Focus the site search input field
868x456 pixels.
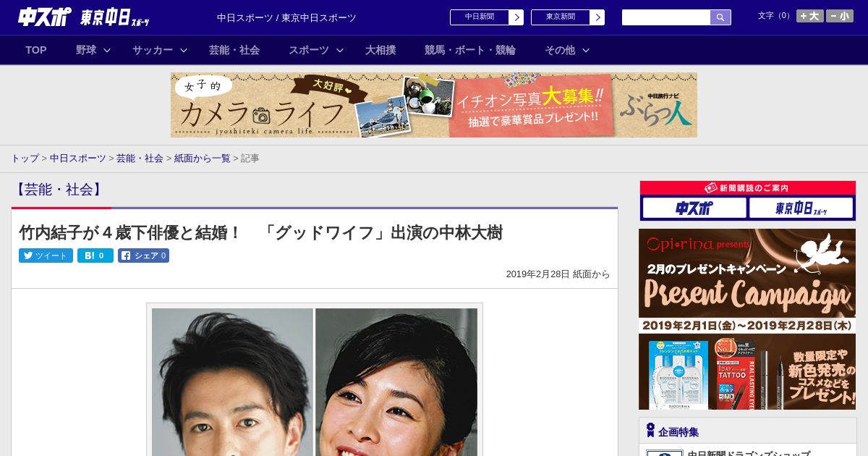(x=666, y=17)
